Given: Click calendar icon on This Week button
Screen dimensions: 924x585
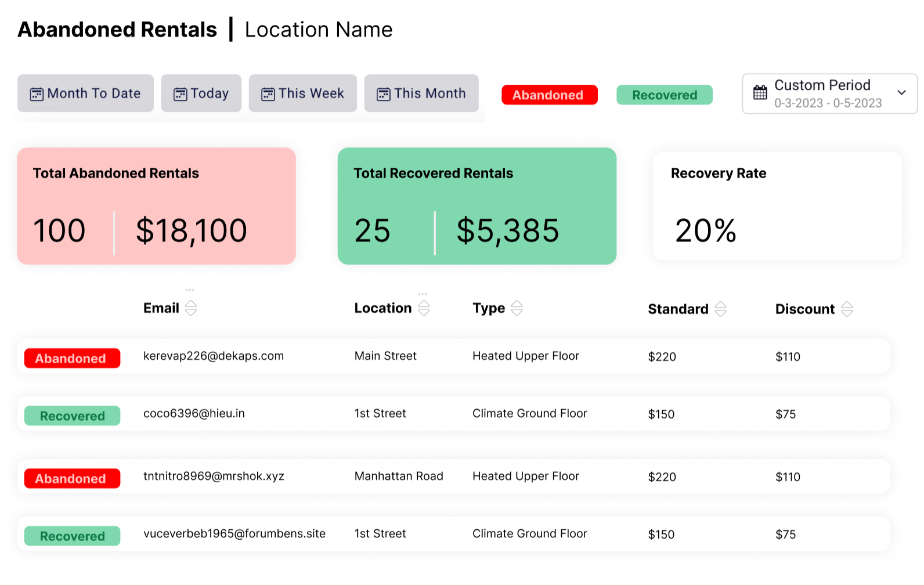Looking at the screenshot, I should (268, 94).
